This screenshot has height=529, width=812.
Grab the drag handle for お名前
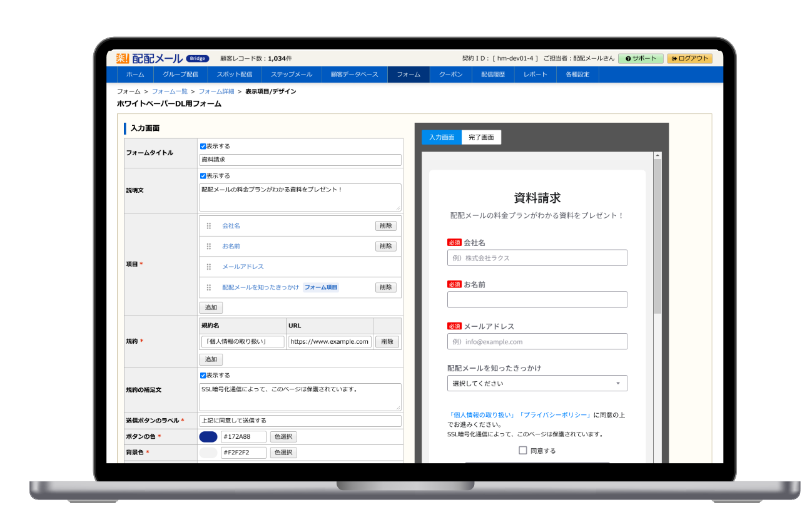209,247
